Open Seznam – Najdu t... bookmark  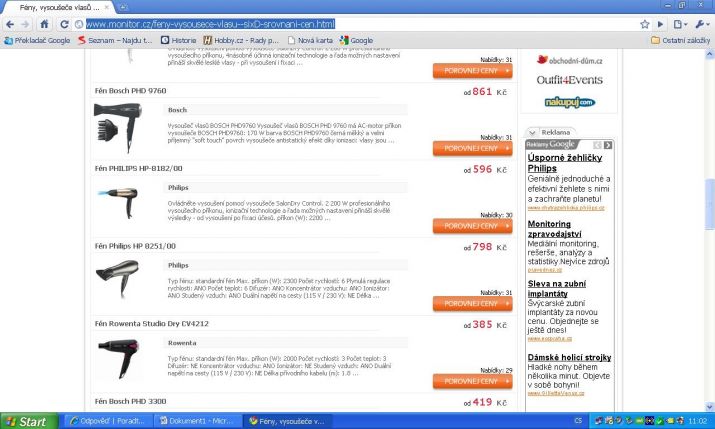tap(115, 40)
